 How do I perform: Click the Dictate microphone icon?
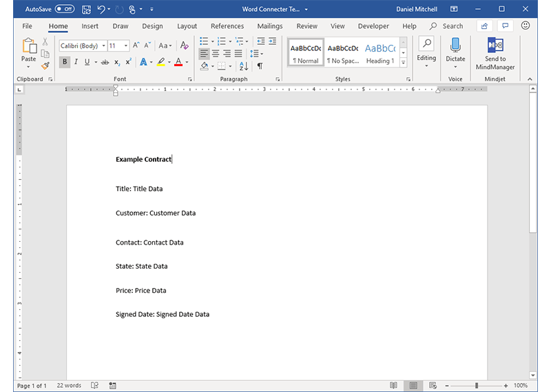coord(455,45)
